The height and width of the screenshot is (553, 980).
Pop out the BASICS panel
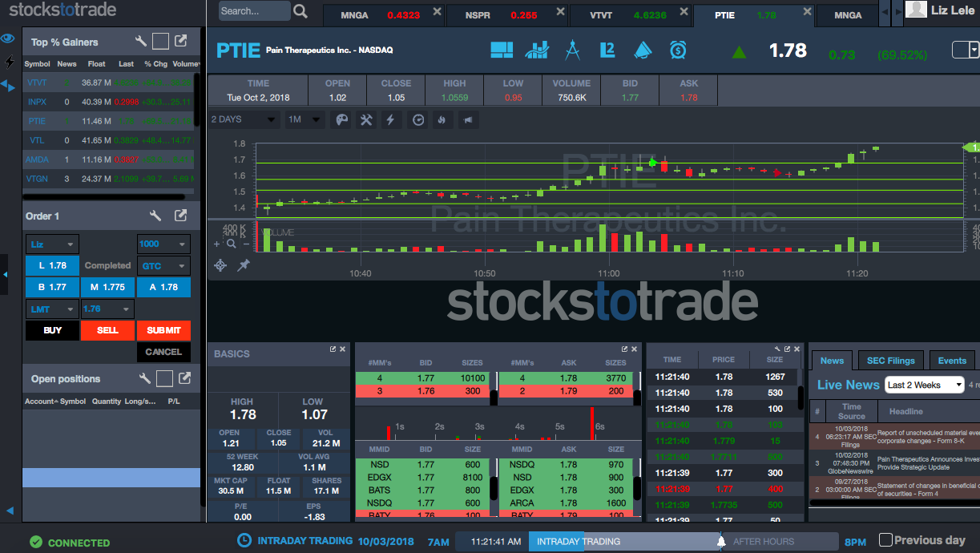[333, 349]
